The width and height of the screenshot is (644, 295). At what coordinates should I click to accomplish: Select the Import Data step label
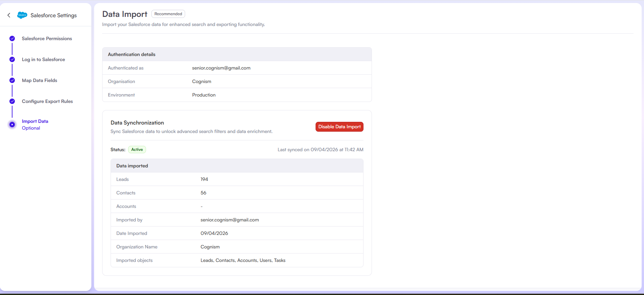coord(35,121)
